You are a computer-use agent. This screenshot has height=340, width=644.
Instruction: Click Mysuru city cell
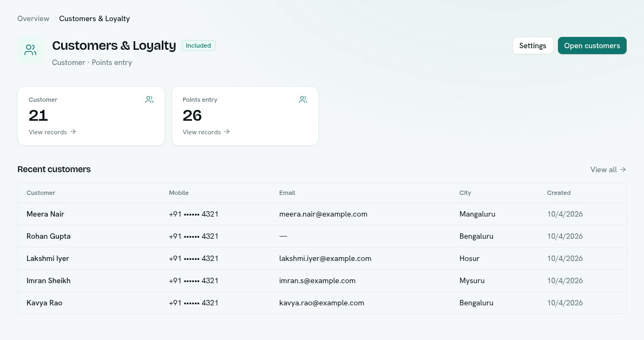click(x=472, y=280)
